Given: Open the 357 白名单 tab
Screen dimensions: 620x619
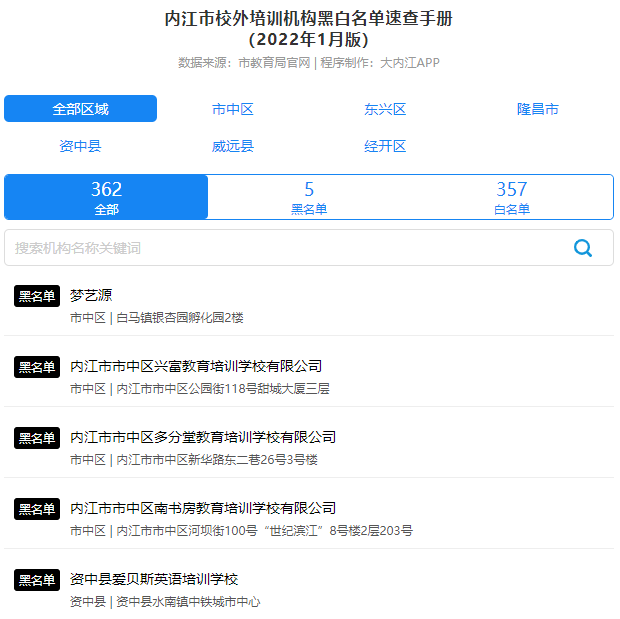Looking at the screenshot, I should point(511,197).
